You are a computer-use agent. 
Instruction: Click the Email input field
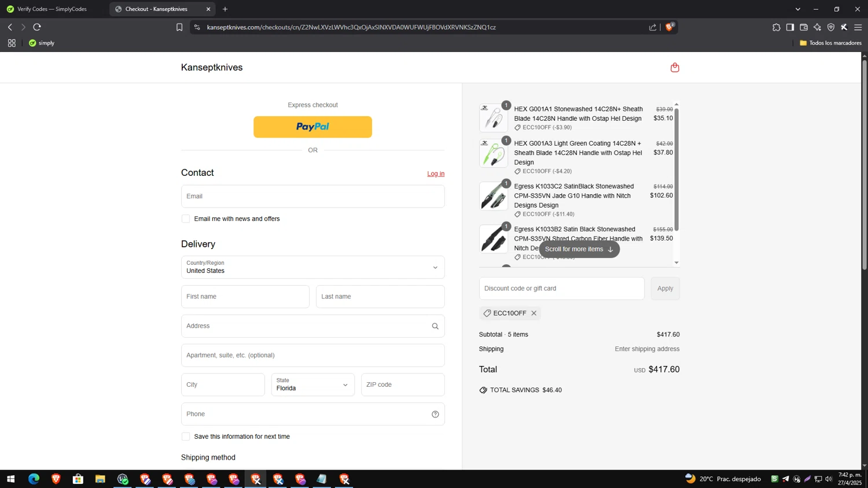click(312, 196)
